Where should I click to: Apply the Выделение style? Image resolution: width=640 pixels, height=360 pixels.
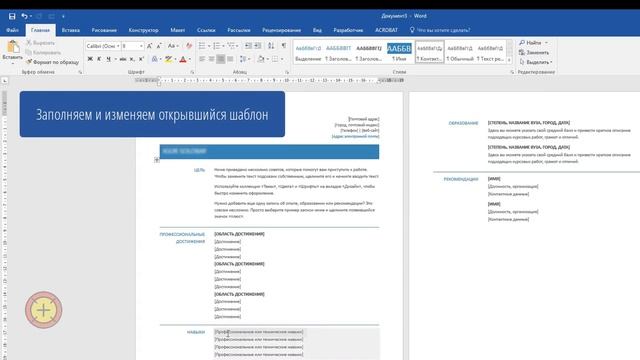click(x=308, y=52)
